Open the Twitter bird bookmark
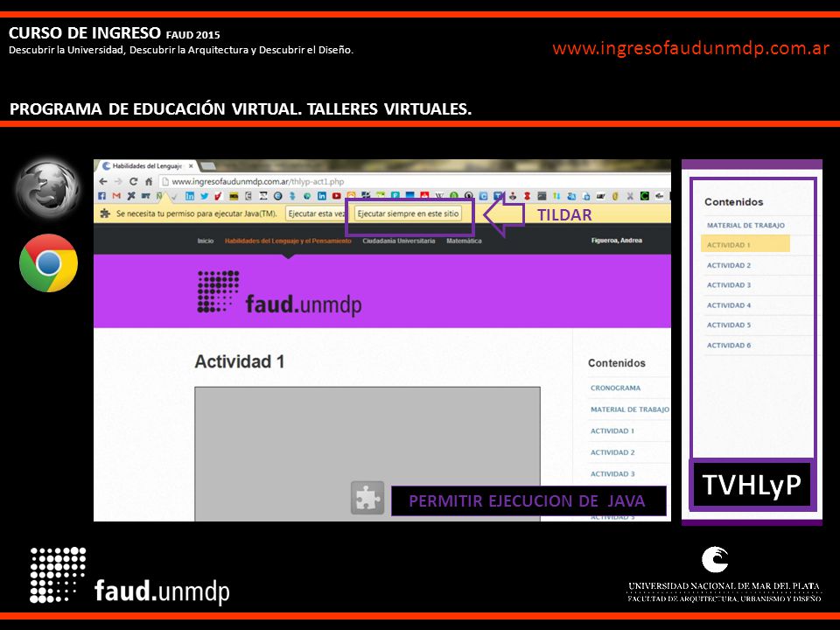840x630 pixels. [204, 196]
